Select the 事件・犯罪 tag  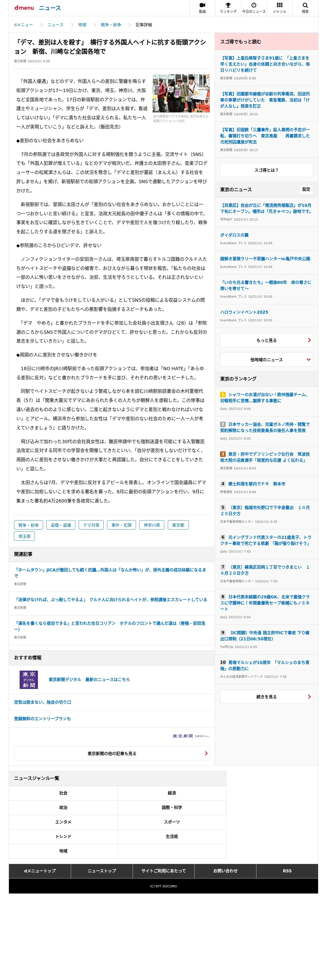(121, 525)
